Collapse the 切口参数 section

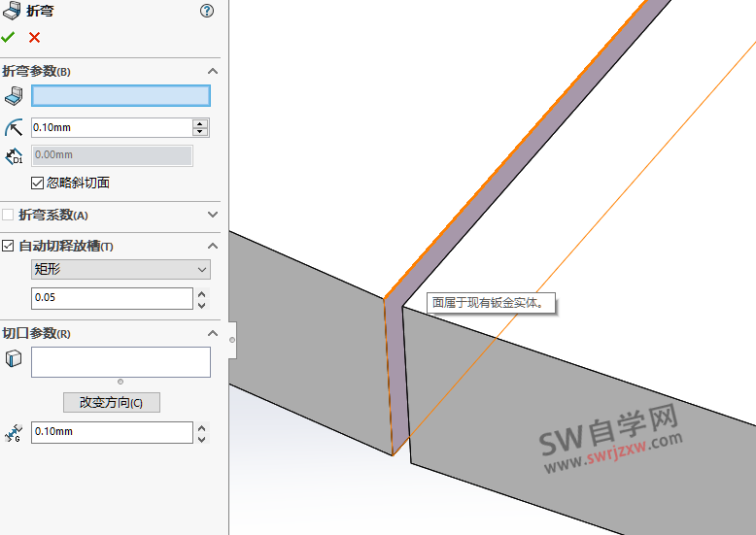[x=213, y=333]
